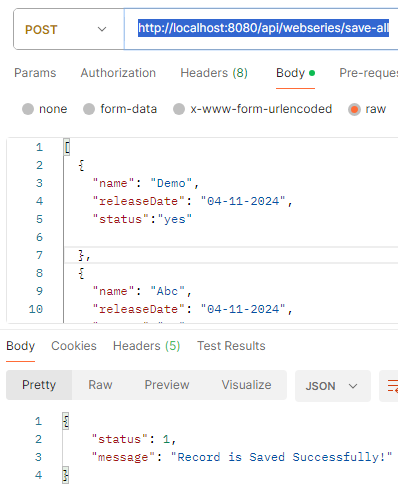Open the Pre-request tab
The height and width of the screenshot is (490, 398).
(x=368, y=73)
